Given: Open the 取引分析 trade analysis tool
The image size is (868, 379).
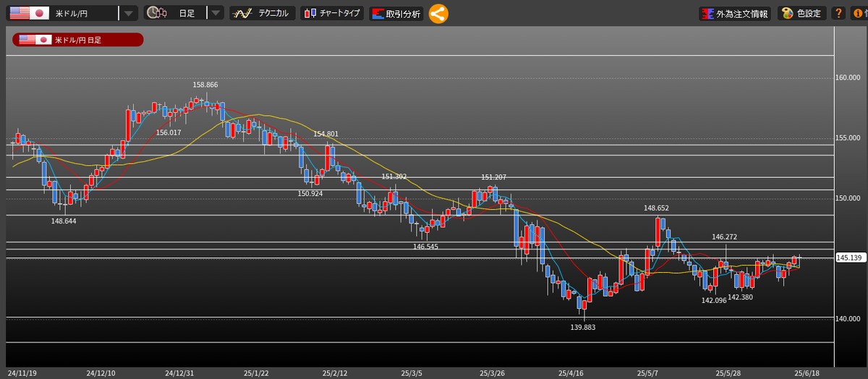Looking at the screenshot, I should coord(396,13).
